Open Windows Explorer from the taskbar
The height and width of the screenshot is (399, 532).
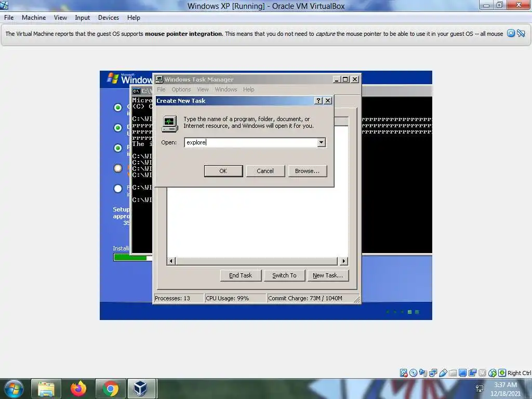click(46, 389)
